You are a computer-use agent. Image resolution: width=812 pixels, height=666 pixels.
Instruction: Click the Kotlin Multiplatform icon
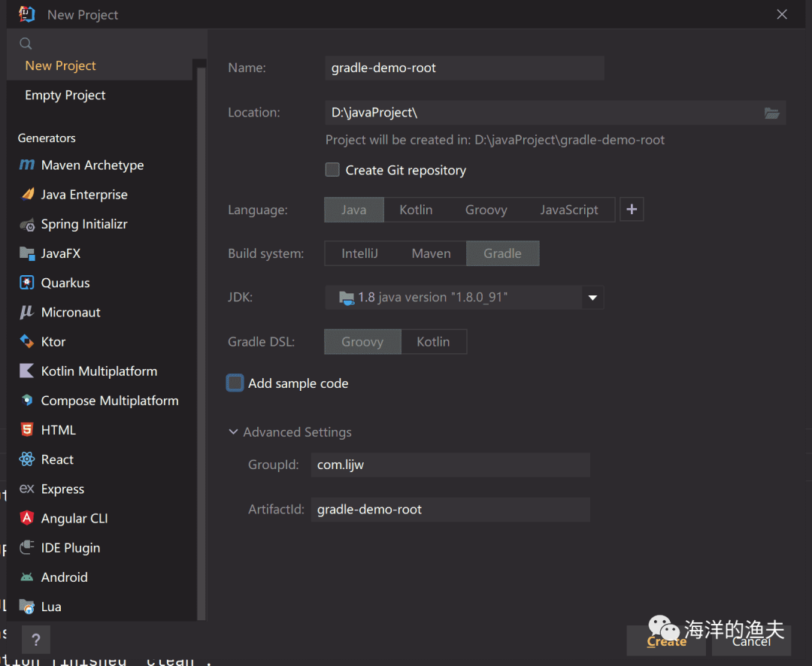[x=27, y=371]
